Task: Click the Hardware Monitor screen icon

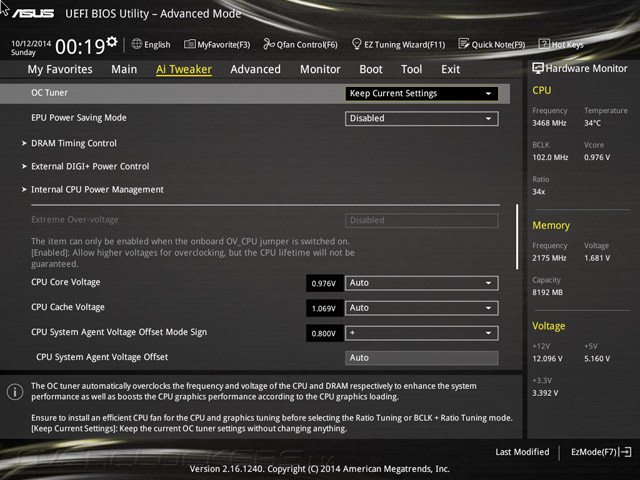Action: click(538, 68)
